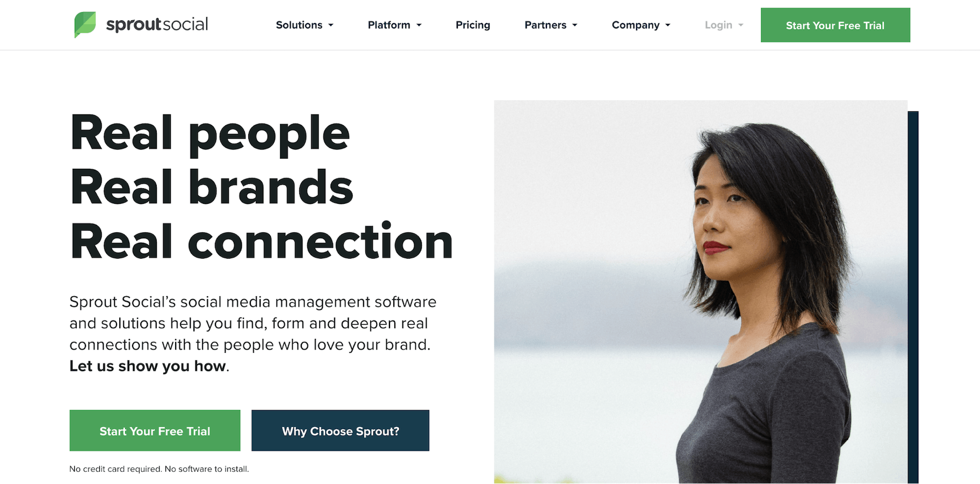Click header Start Your Free Trial button
Screen dimensions: 980x484
click(835, 25)
